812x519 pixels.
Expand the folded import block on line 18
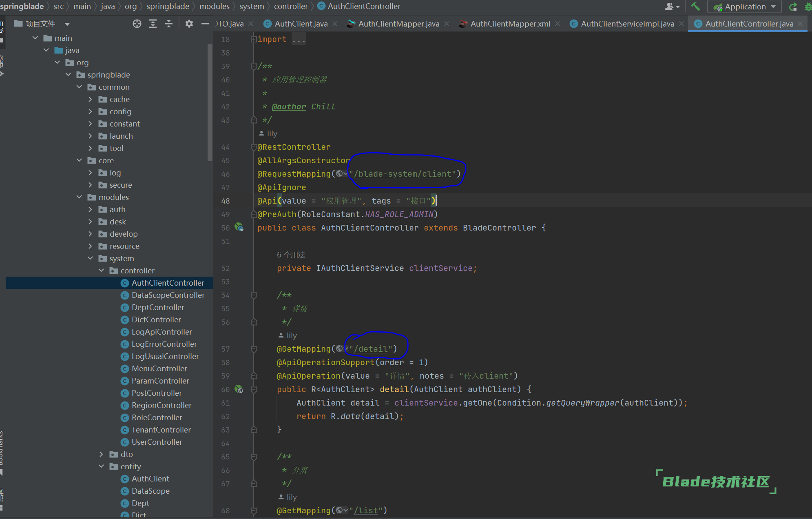click(254, 39)
